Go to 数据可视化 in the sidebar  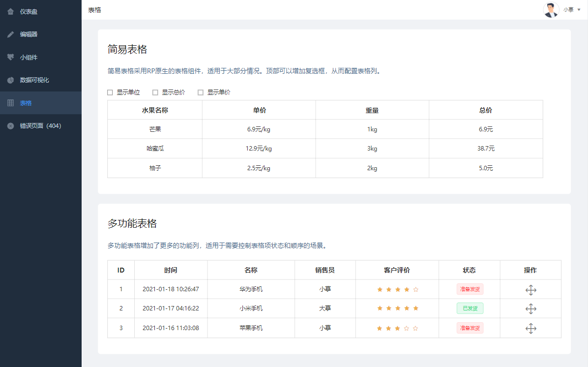(34, 80)
